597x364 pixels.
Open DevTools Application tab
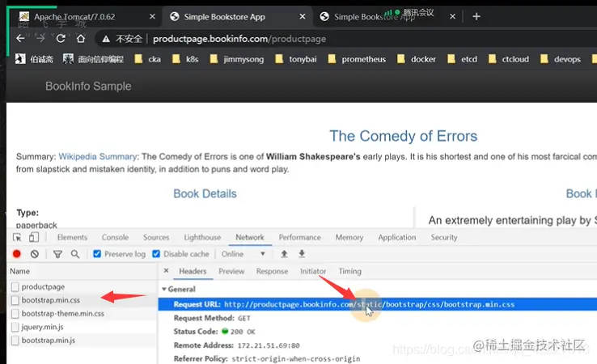(397, 237)
